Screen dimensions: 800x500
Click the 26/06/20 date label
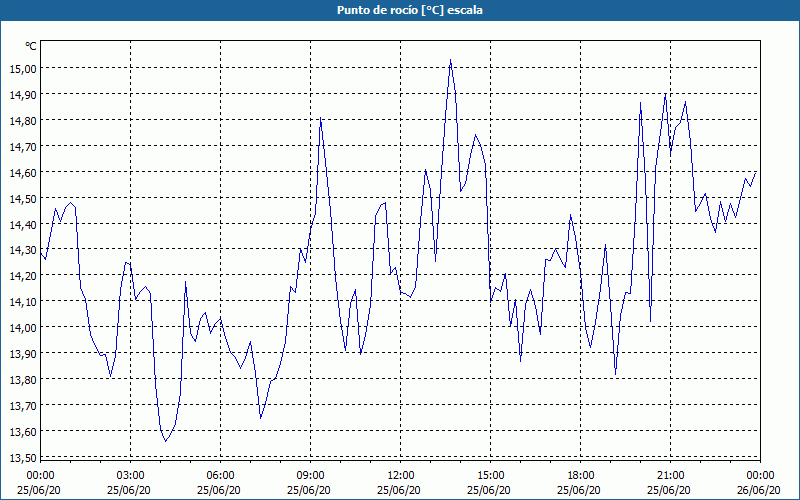click(x=758, y=490)
